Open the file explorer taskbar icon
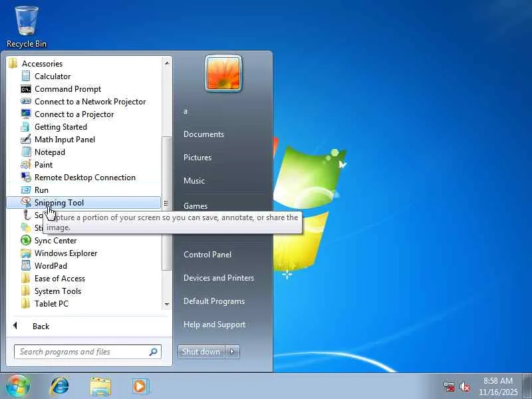This screenshot has width=532, height=399. coord(100,386)
